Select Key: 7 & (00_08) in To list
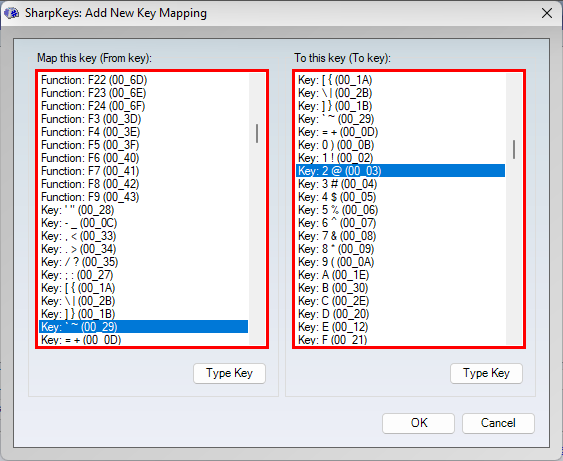Viewport: 563px width, 461px height. click(x=400, y=236)
